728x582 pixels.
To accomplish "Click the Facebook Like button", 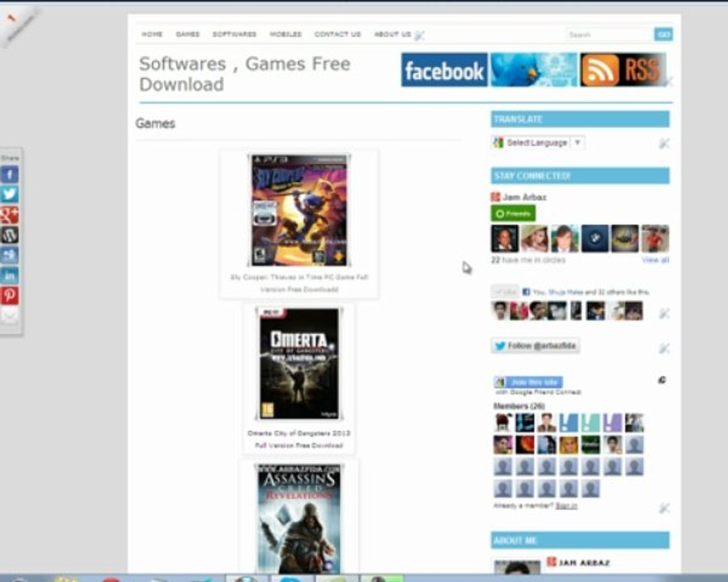I will 505,292.
